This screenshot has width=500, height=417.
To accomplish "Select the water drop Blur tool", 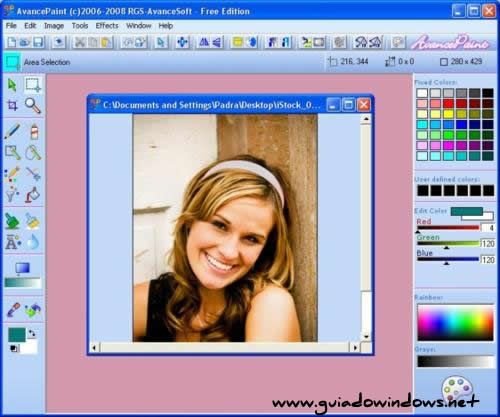I will click(x=33, y=242).
